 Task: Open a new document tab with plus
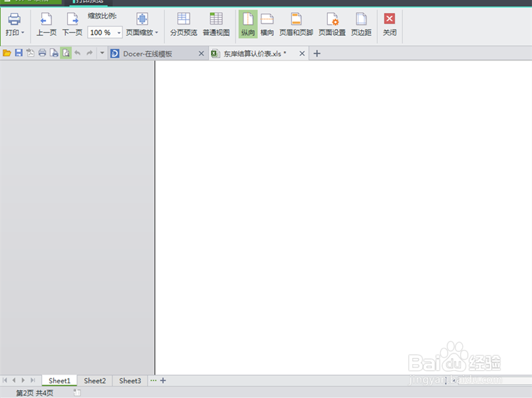coord(317,54)
